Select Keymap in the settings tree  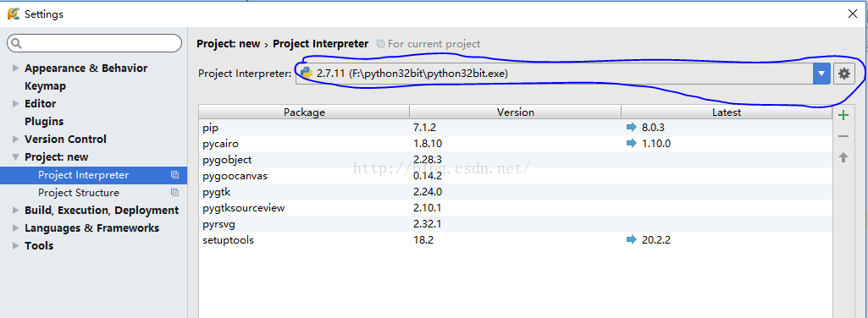point(46,85)
